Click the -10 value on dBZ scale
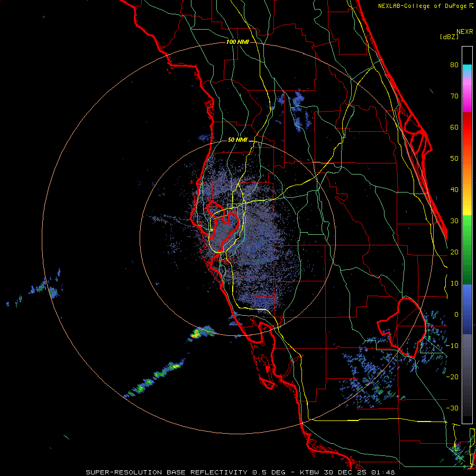The width and height of the screenshot is (476, 476). point(452,346)
